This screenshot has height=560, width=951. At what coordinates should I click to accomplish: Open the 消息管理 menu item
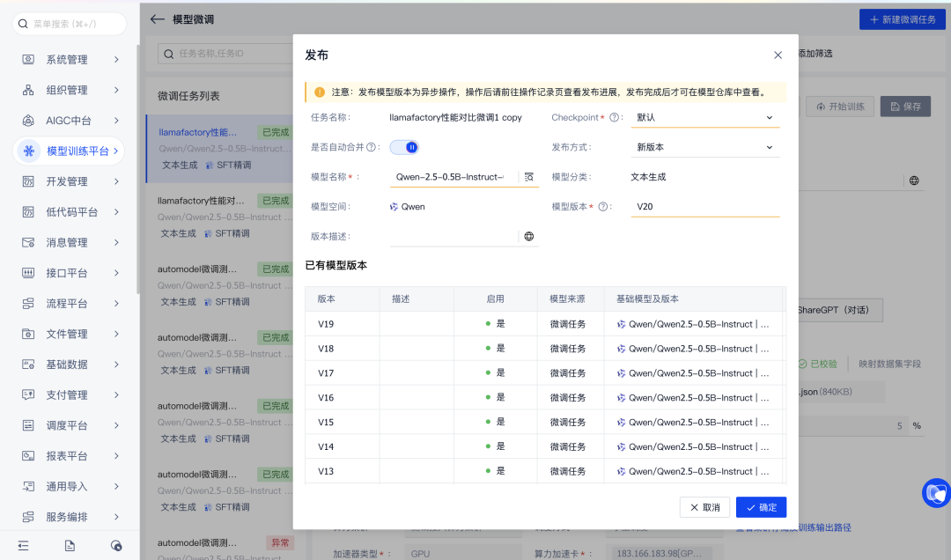[69, 242]
